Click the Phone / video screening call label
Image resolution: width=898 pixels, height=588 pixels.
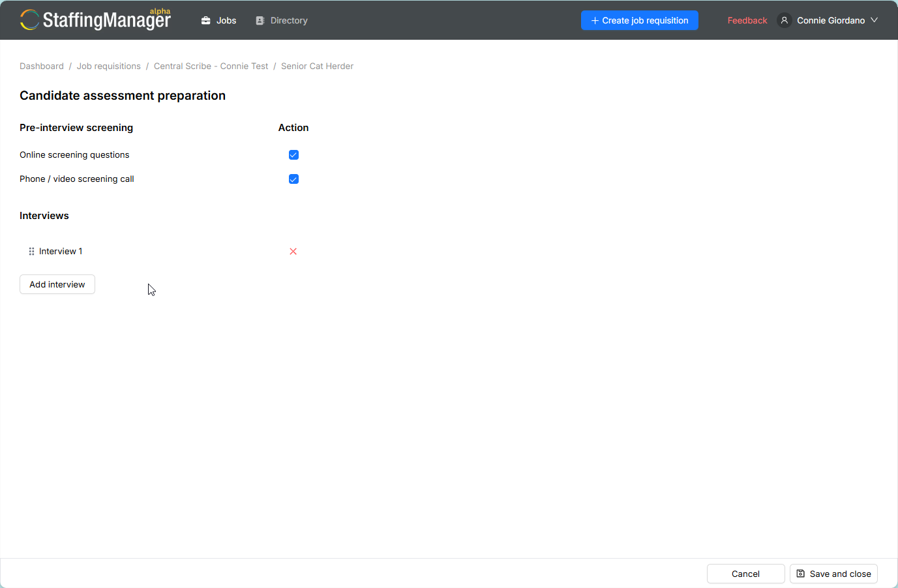coord(77,179)
